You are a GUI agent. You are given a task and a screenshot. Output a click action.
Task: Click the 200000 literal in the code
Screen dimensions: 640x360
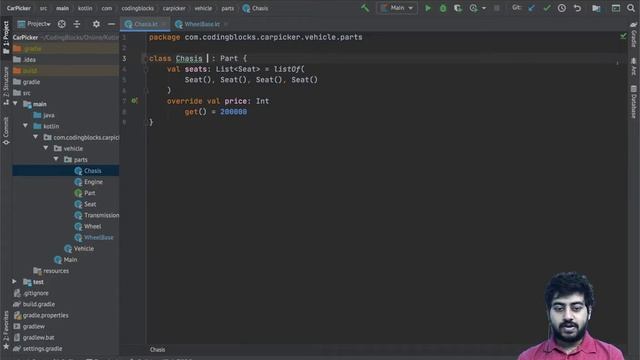[233, 111]
